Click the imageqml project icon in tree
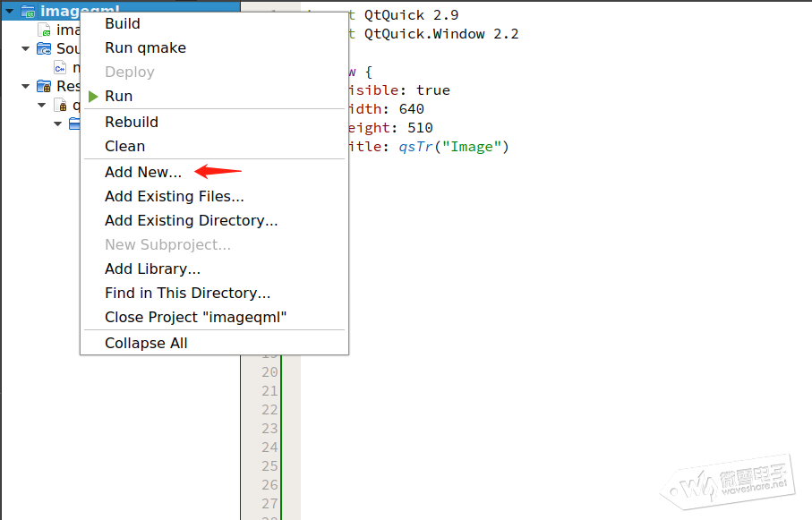 28,11
